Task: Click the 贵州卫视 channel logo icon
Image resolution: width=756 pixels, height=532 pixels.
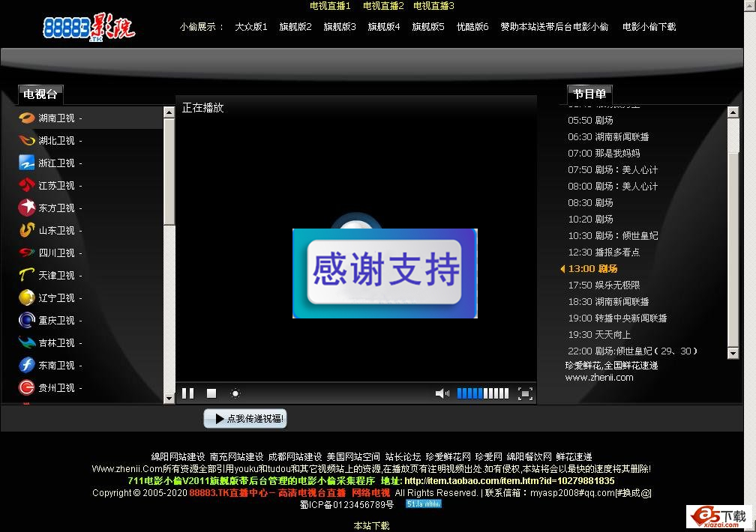Action: (26, 387)
